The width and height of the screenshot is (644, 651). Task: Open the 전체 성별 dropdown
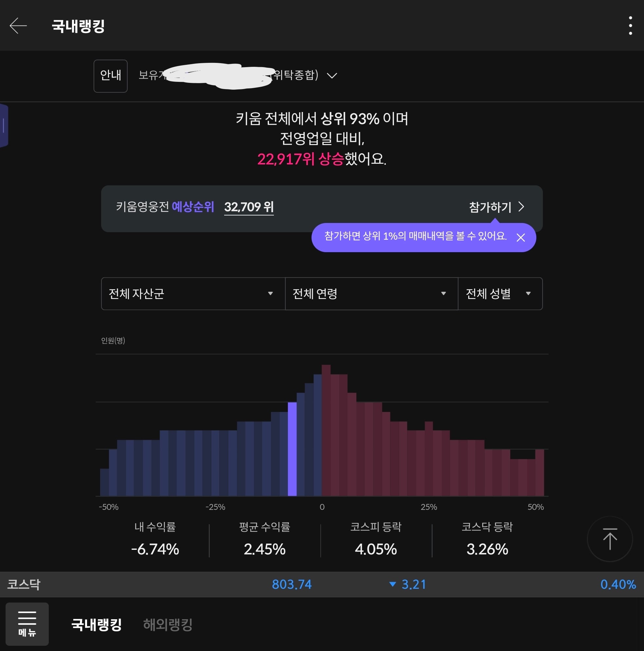[x=500, y=293]
